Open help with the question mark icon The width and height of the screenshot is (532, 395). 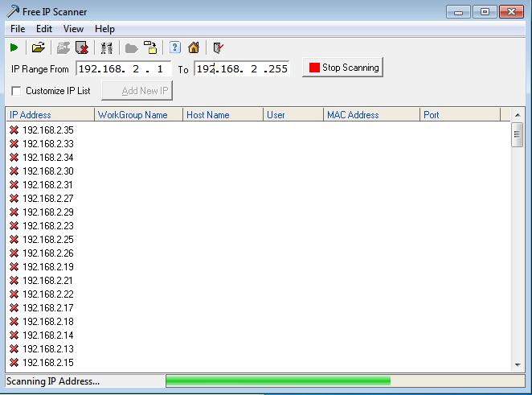tap(174, 47)
